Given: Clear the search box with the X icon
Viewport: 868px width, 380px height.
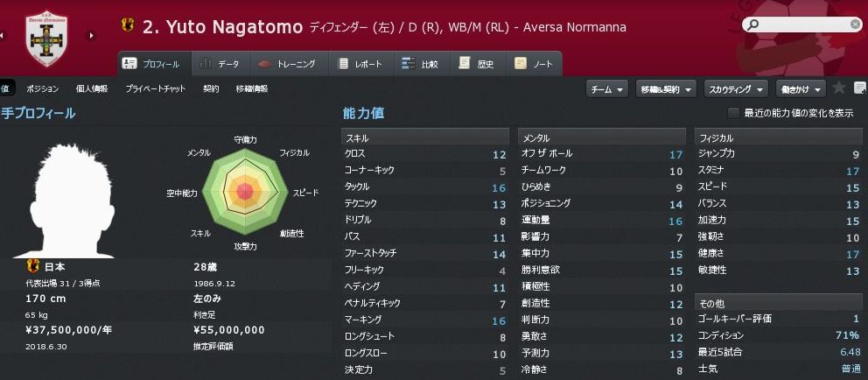Looking at the screenshot, I should point(855,25).
